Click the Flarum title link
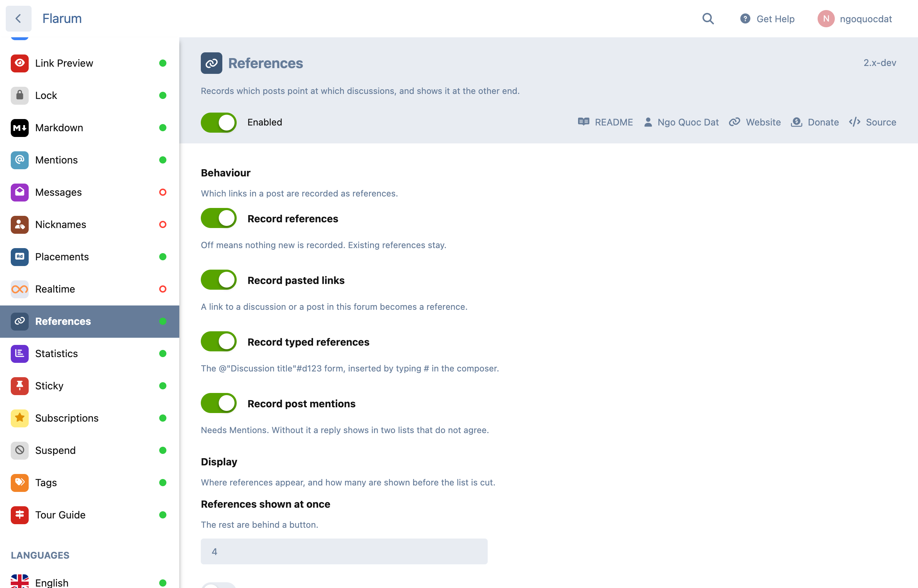This screenshot has height=588, width=918. click(62, 18)
